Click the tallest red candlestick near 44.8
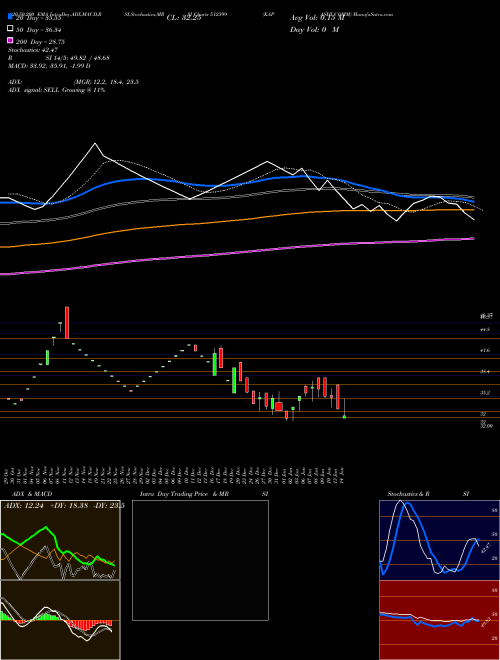The width and height of the screenshot is (500, 660). [x=67, y=323]
